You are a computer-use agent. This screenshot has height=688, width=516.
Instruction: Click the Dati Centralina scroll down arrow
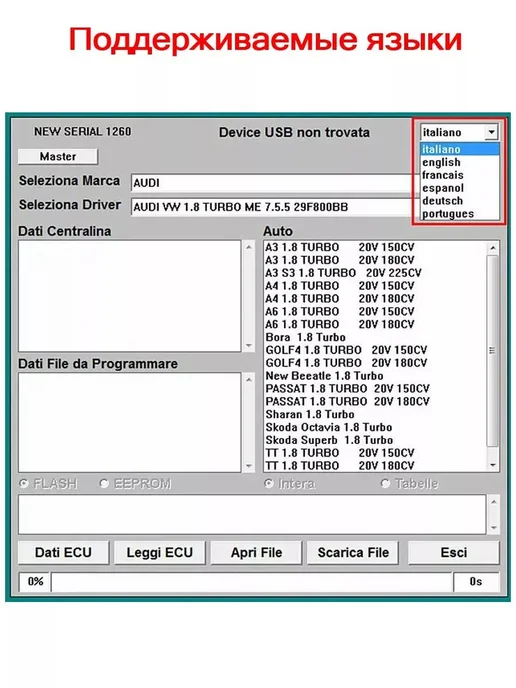pyautogui.click(x=249, y=345)
